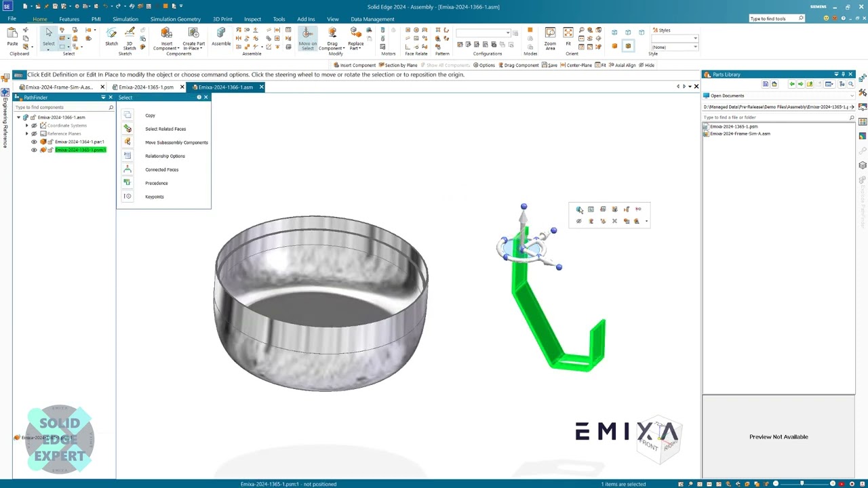Click Insert Component on the command bar
Image resolution: width=868 pixels, height=488 pixels.
tap(355, 65)
